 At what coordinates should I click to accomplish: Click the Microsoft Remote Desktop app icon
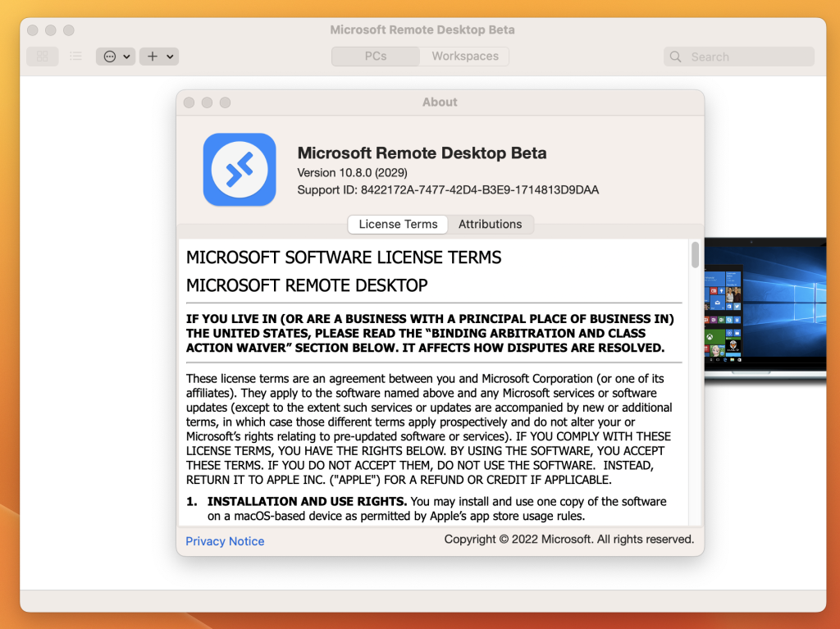pyautogui.click(x=240, y=169)
